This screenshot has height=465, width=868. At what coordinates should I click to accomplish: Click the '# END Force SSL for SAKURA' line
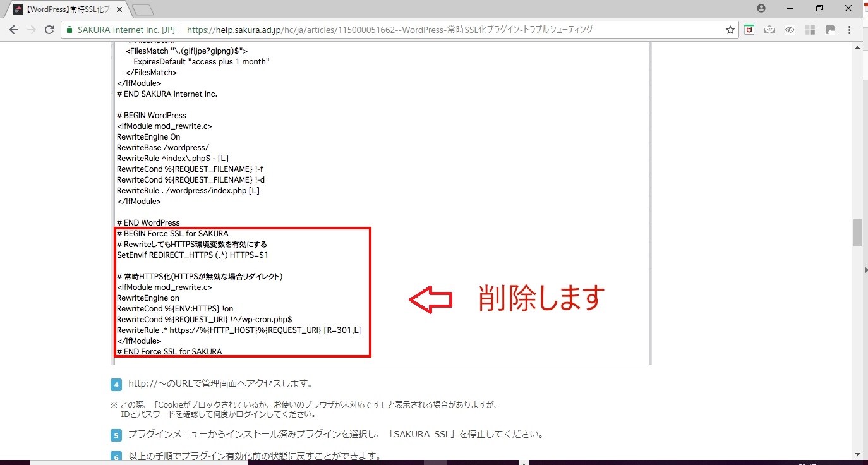[x=169, y=351]
